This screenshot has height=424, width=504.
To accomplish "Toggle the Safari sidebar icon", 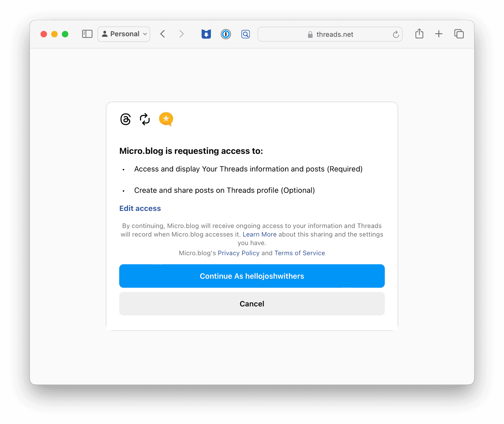I will tap(87, 34).
